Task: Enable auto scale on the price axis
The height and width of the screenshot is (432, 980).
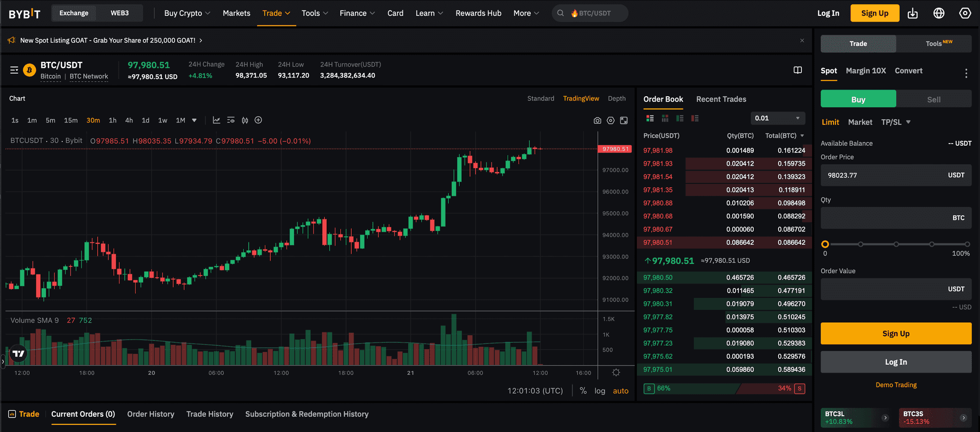Action: 620,391
